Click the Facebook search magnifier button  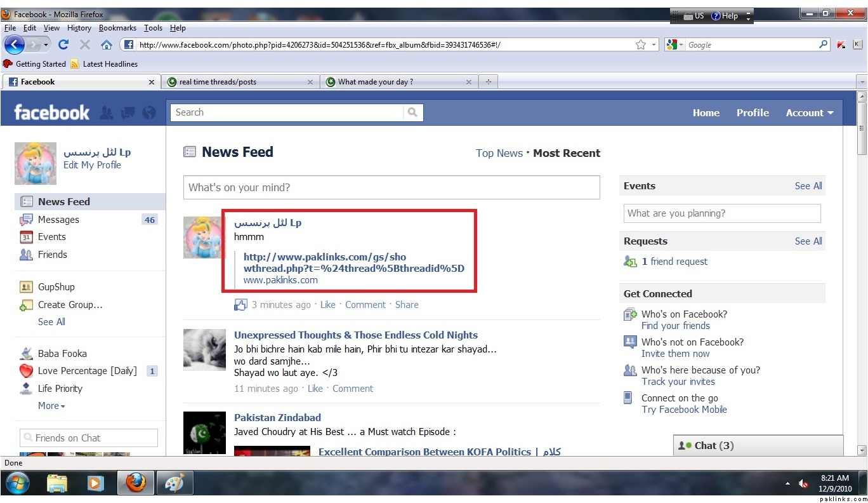(x=412, y=112)
